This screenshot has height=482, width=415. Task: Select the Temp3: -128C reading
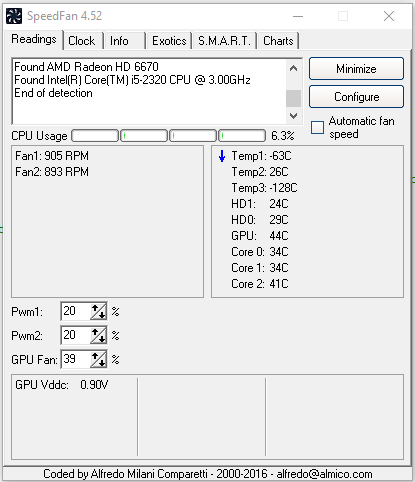[264, 188]
